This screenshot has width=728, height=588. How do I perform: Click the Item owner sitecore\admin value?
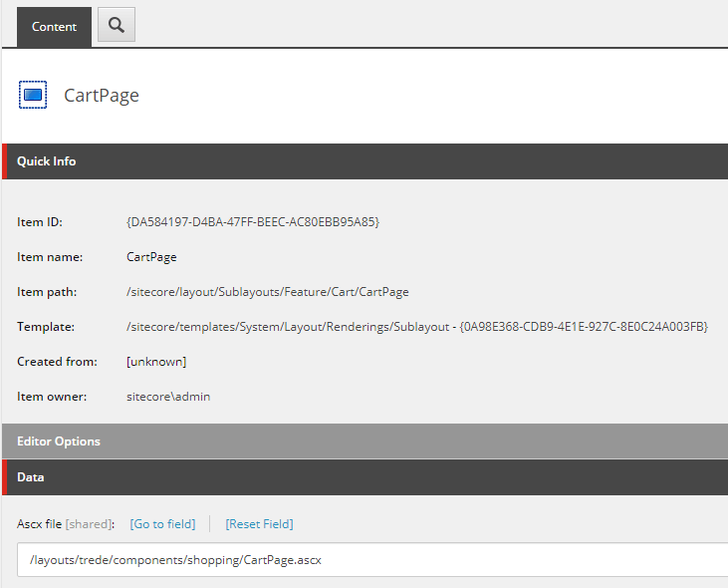point(168,397)
